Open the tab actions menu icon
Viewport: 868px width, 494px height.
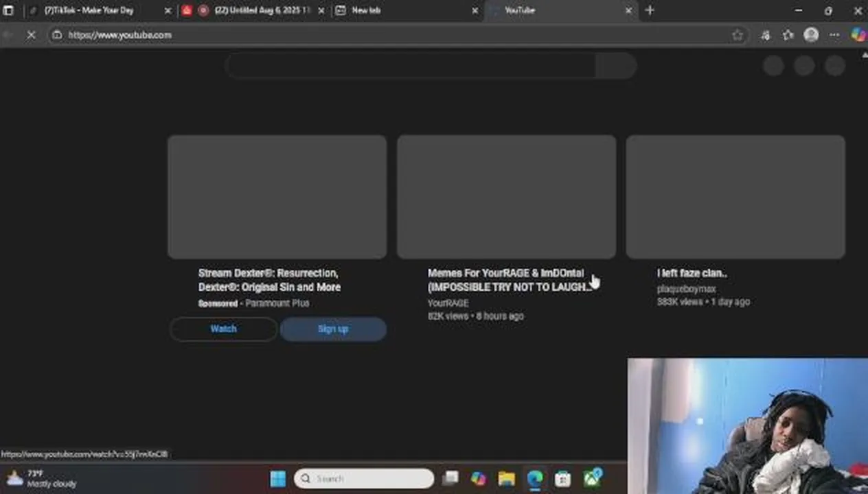[8, 10]
